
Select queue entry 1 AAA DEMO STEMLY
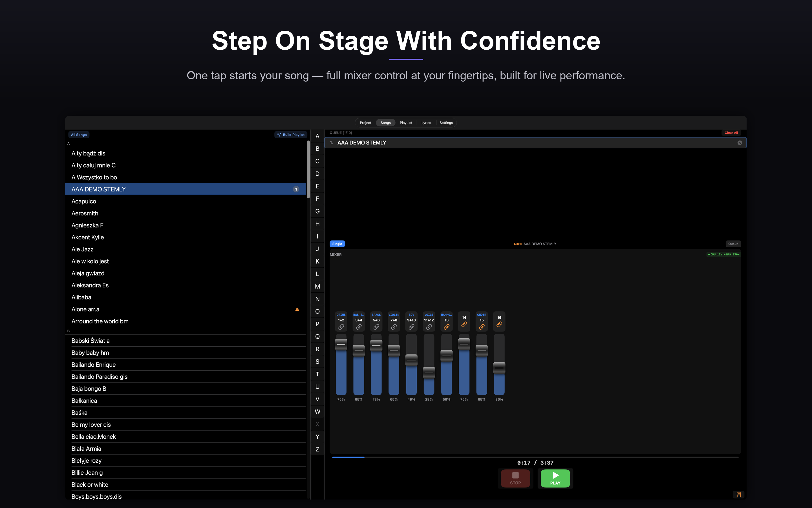coord(535,143)
